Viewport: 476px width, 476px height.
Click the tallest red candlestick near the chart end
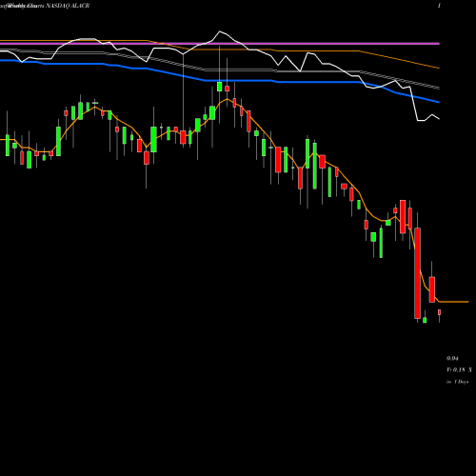click(418, 273)
